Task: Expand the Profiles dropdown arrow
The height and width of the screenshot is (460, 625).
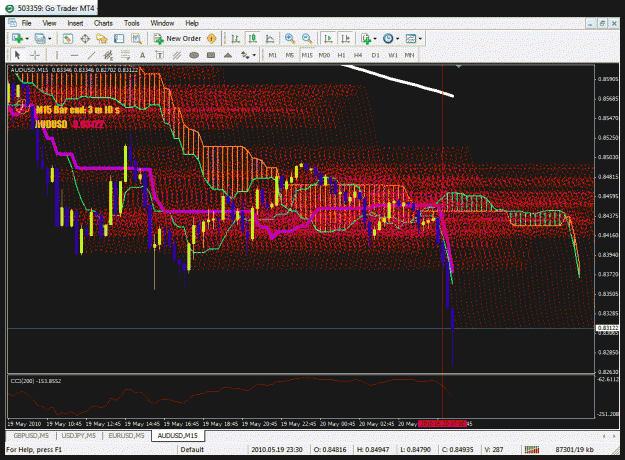Action: 50,39
